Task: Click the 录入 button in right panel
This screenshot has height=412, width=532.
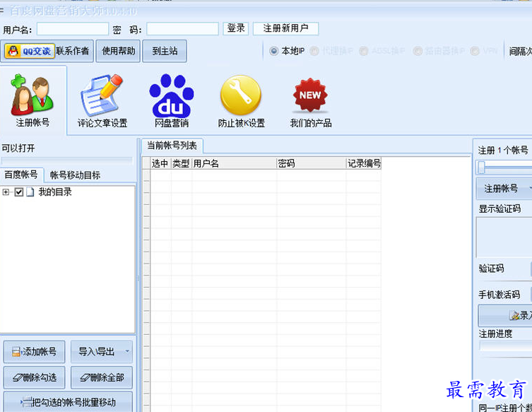Action: [506, 315]
